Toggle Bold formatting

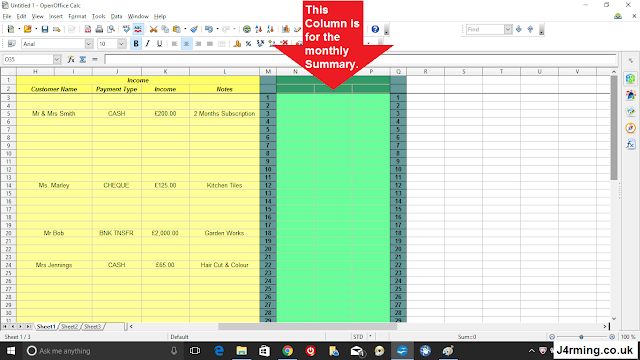136,44
